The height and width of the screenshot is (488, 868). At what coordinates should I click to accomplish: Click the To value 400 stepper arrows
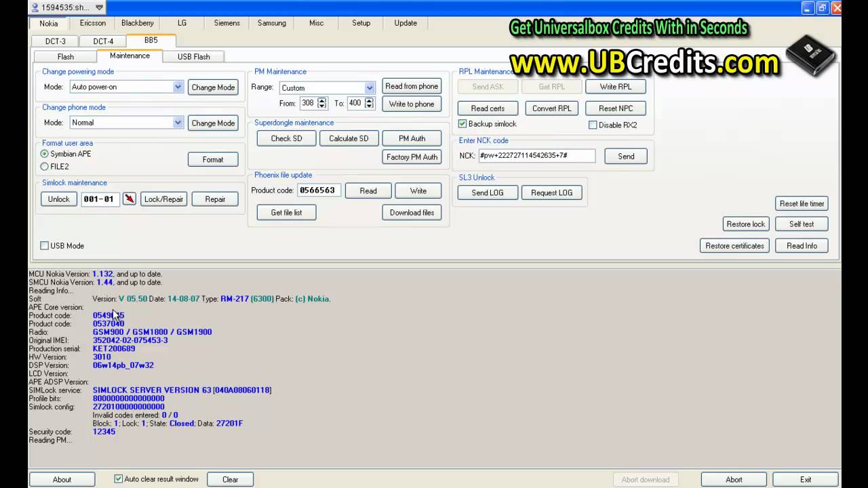[369, 103]
